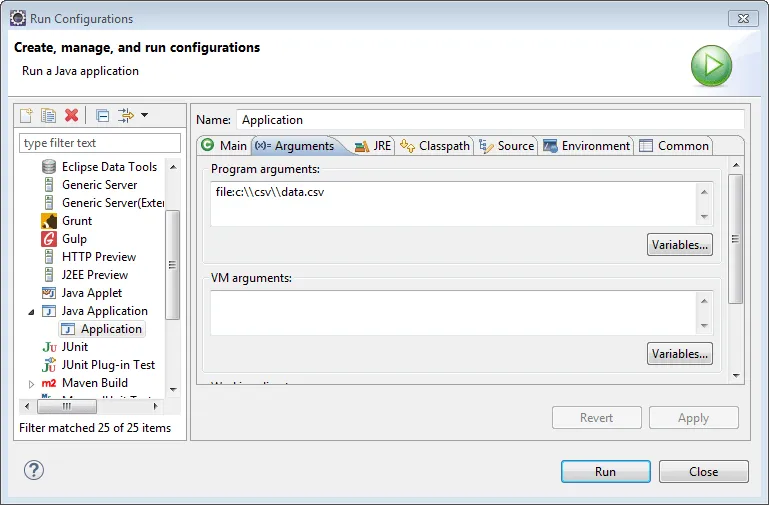This screenshot has width=769, height=505.
Task: Open the help question mark icon
Action: click(x=33, y=471)
